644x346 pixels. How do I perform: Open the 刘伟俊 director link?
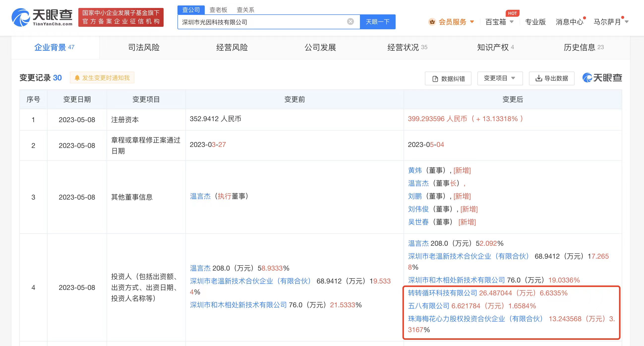pos(418,209)
